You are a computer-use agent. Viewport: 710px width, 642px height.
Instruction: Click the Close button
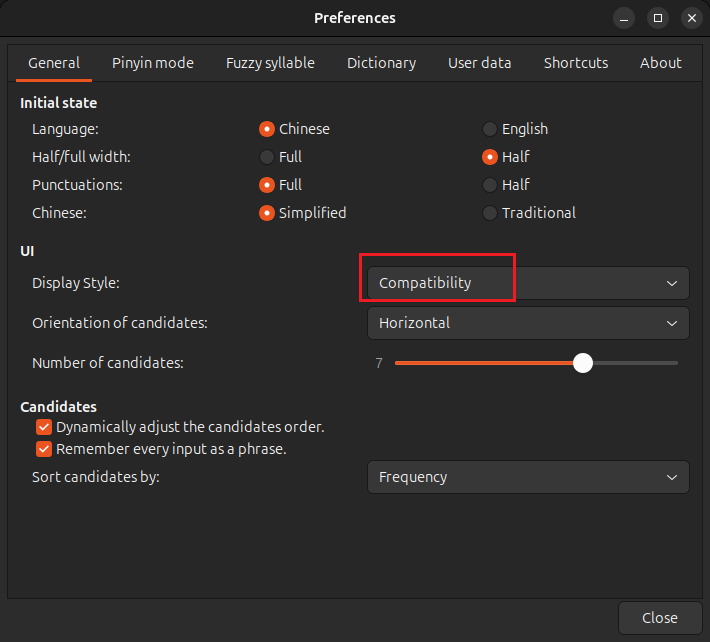660,618
